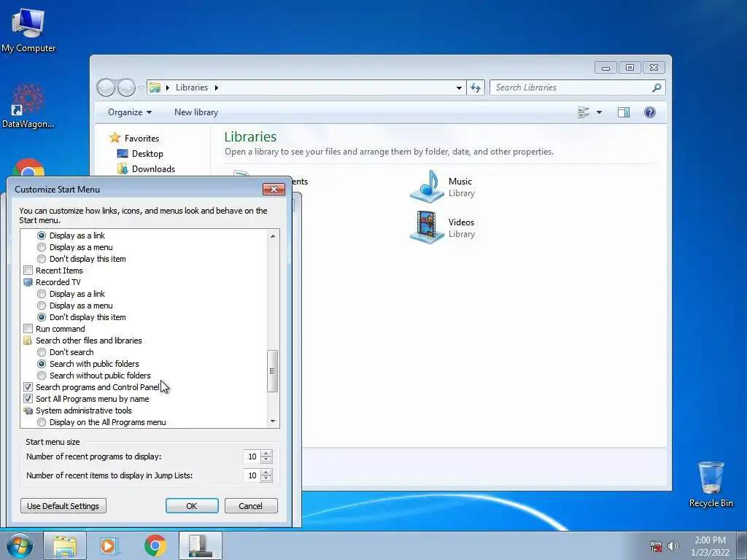This screenshot has width=747, height=560.
Task: Open the Recycle Bin desktop icon
Action: [711, 484]
